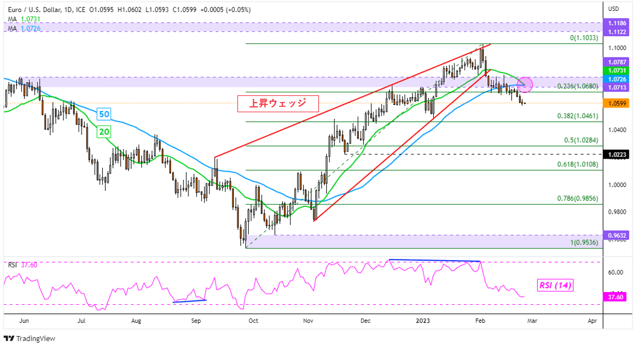Select the Fibonacci 0.5(1.0284) label
Image resolution: width=644 pixels, height=350 pixels.
581,141
